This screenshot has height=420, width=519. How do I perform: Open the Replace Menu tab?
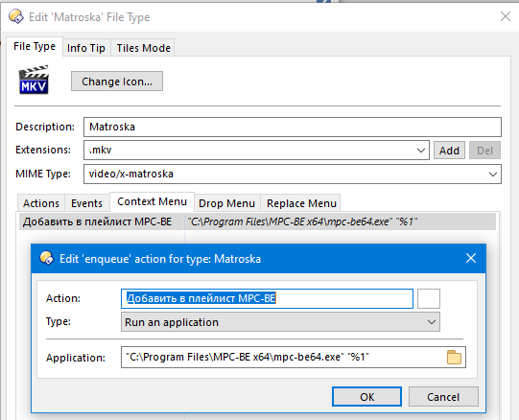(301, 203)
